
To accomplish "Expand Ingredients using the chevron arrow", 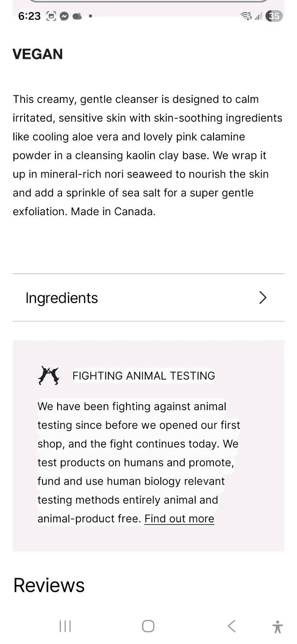I will [x=263, y=298].
